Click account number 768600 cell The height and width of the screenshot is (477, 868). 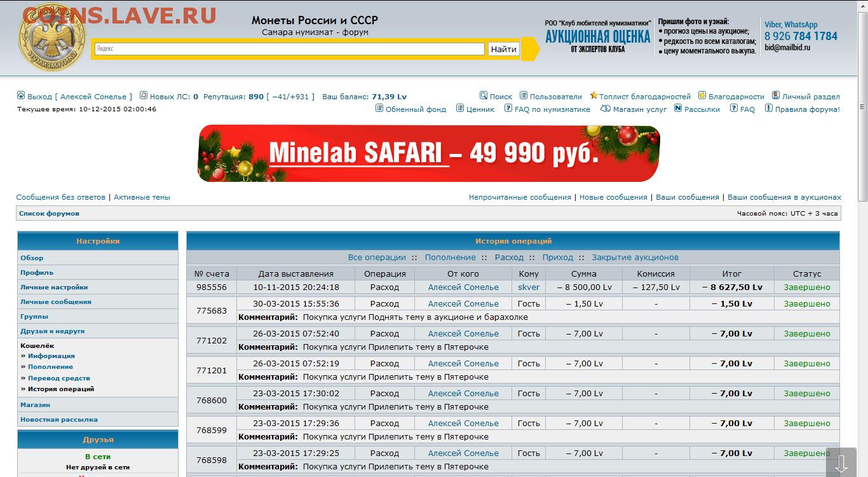click(x=212, y=401)
